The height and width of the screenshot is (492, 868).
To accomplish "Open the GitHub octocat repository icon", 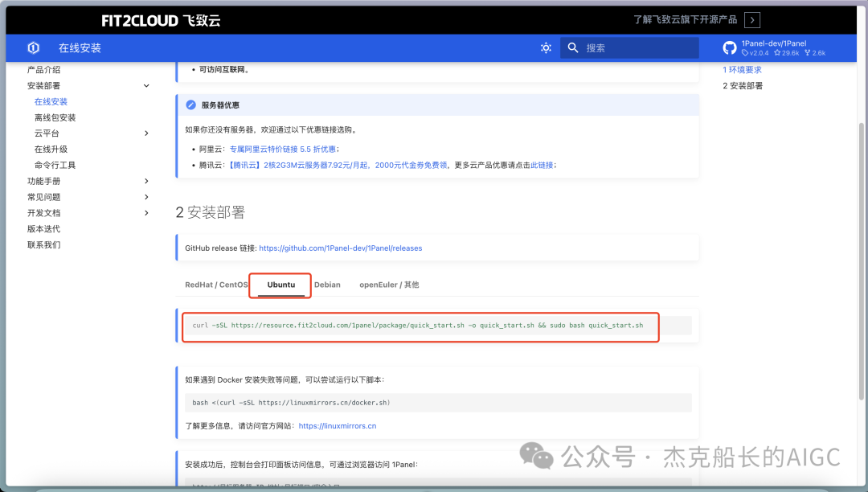I will [x=730, y=48].
